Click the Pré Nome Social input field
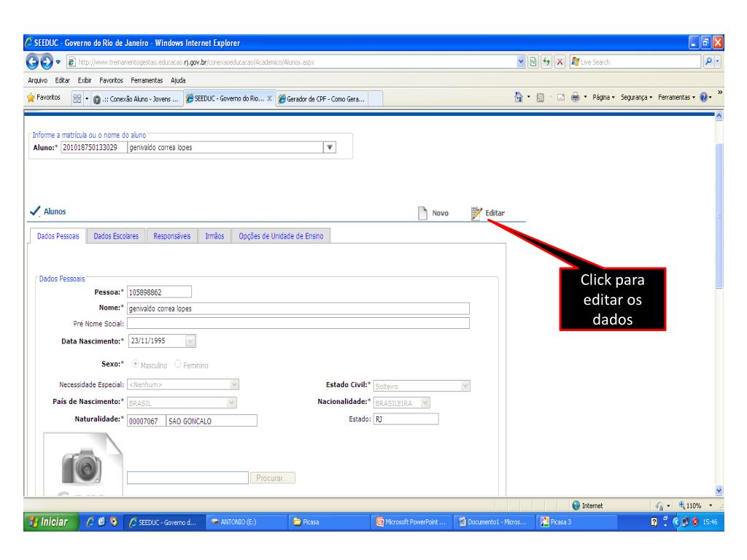This screenshot has height=560, width=747. click(x=298, y=323)
